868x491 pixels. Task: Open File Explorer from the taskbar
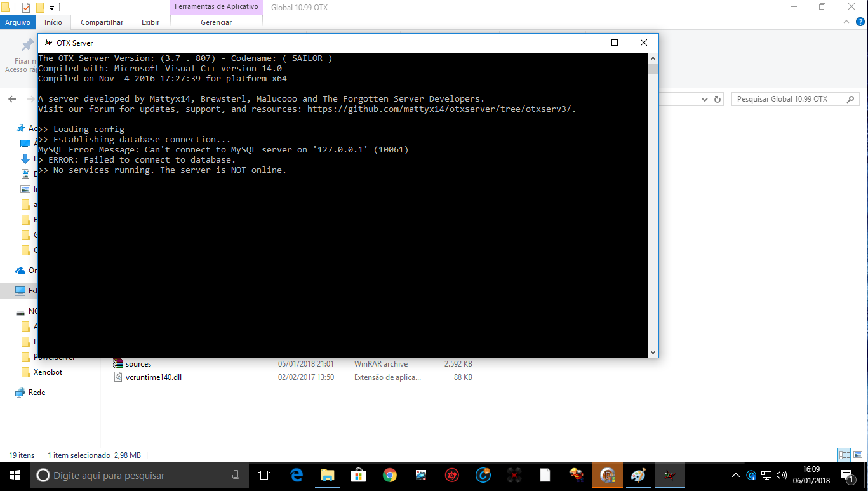(x=328, y=475)
